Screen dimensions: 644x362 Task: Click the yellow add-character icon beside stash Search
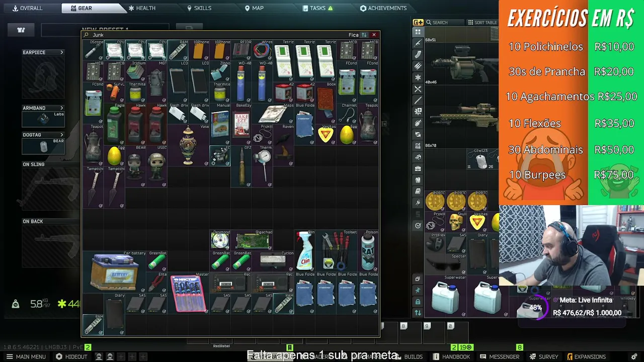coord(418,22)
